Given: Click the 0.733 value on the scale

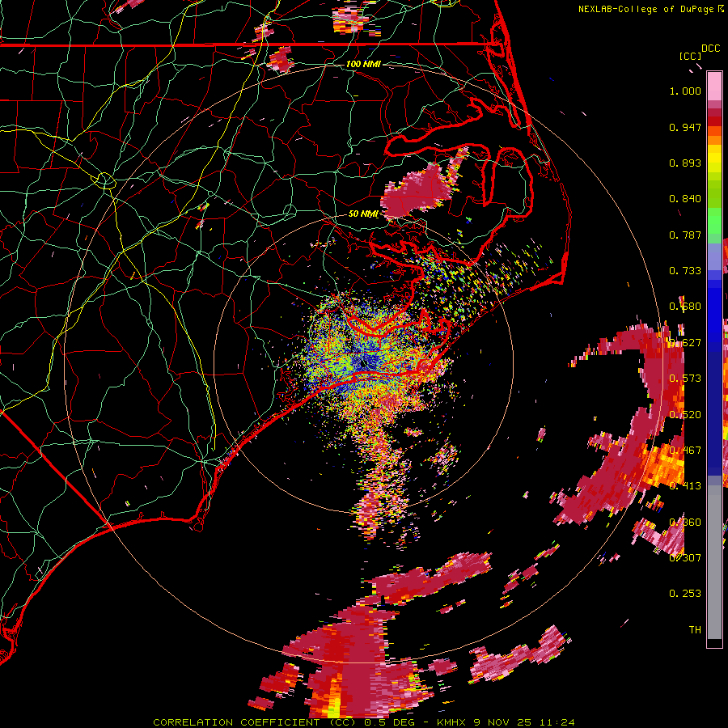Looking at the screenshot, I should (685, 271).
